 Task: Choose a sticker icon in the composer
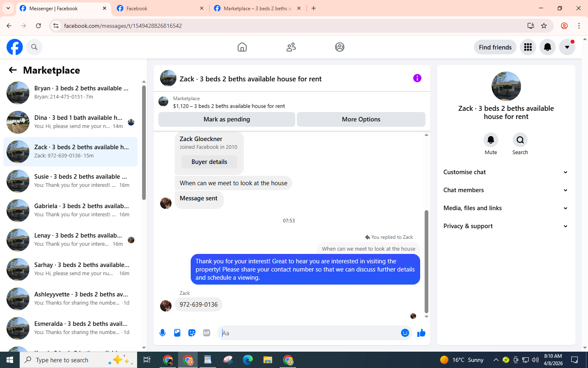(192, 333)
